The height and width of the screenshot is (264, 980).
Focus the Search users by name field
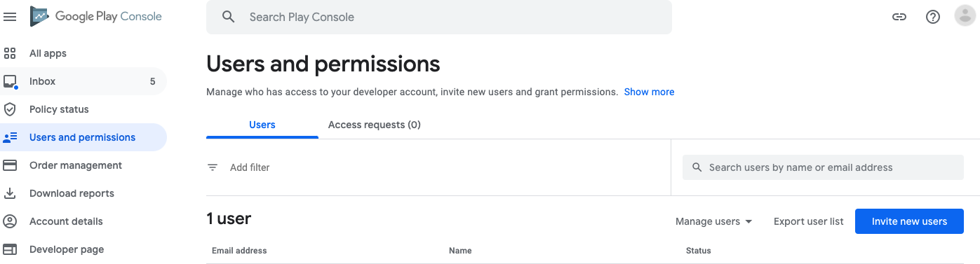click(823, 167)
